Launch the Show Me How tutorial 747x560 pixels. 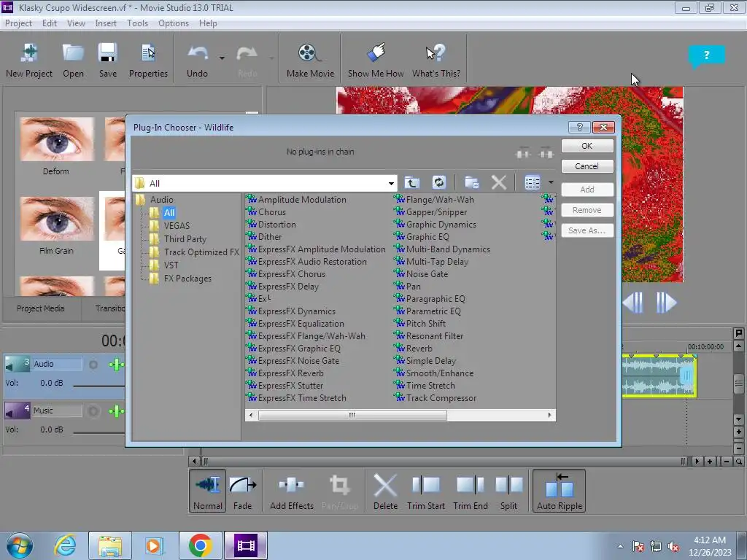[x=376, y=60]
